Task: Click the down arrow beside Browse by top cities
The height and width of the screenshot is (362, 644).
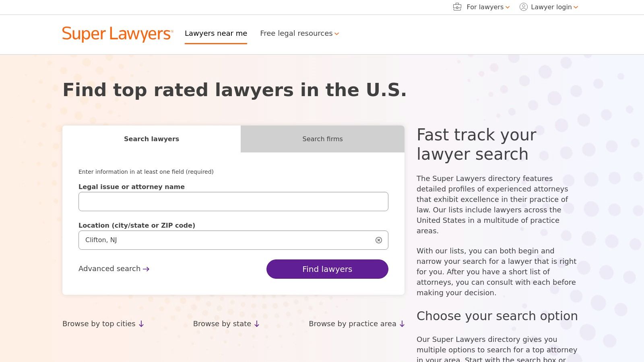Action: pos(141,324)
